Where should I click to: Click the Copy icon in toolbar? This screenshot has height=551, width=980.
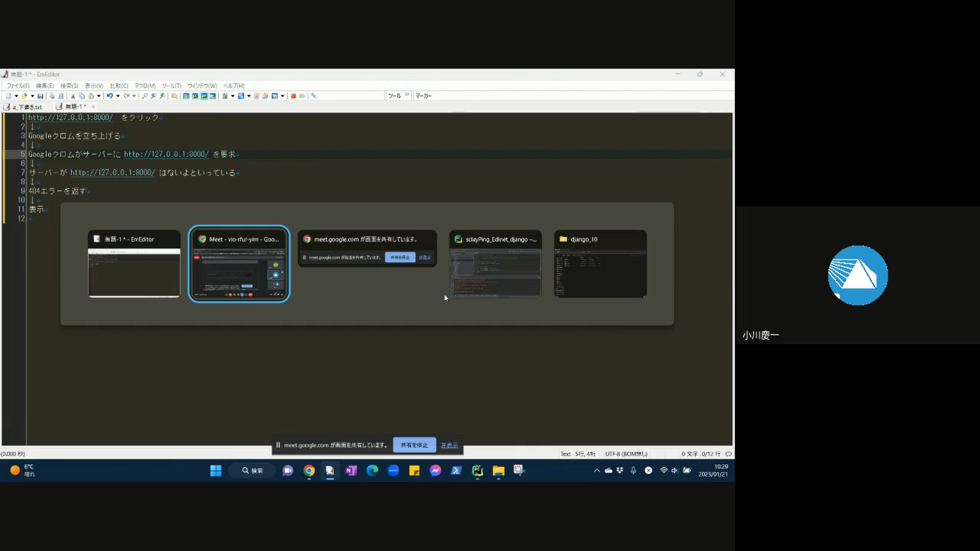pos(82,96)
